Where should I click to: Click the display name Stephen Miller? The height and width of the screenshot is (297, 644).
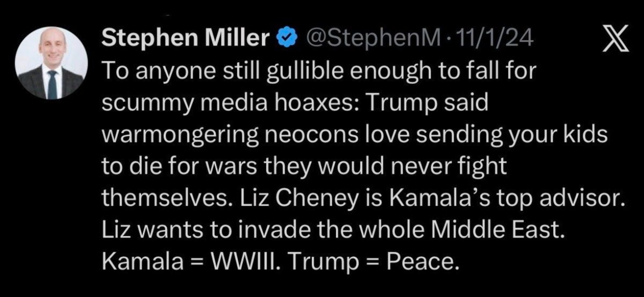185,38
